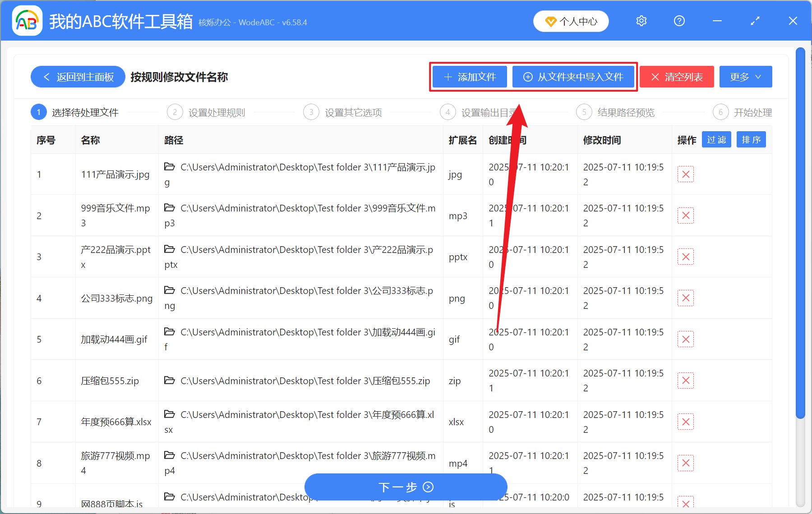
Task: Remove 999音乐文件.mp3 using its red X icon
Action: click(685, 215)
